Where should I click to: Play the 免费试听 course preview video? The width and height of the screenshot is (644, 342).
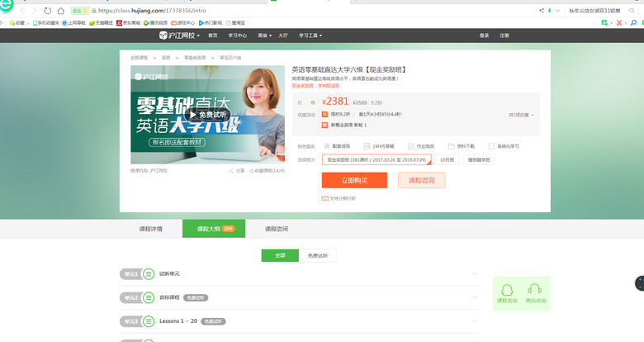(x=207, y=115)
